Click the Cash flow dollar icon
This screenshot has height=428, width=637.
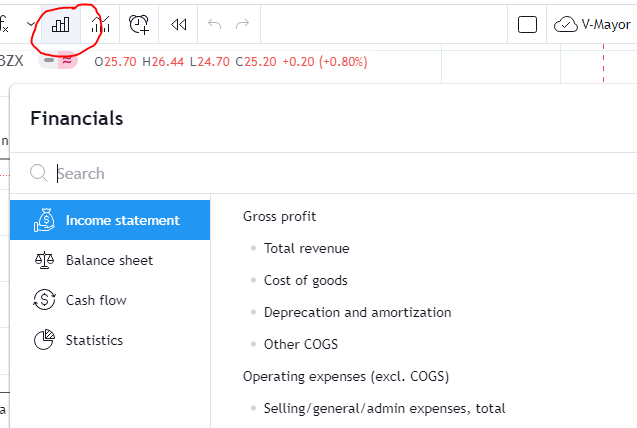coord(44,300)
